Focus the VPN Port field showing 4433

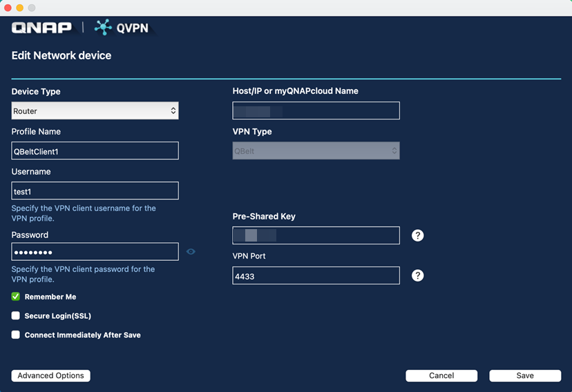[316, 276]
